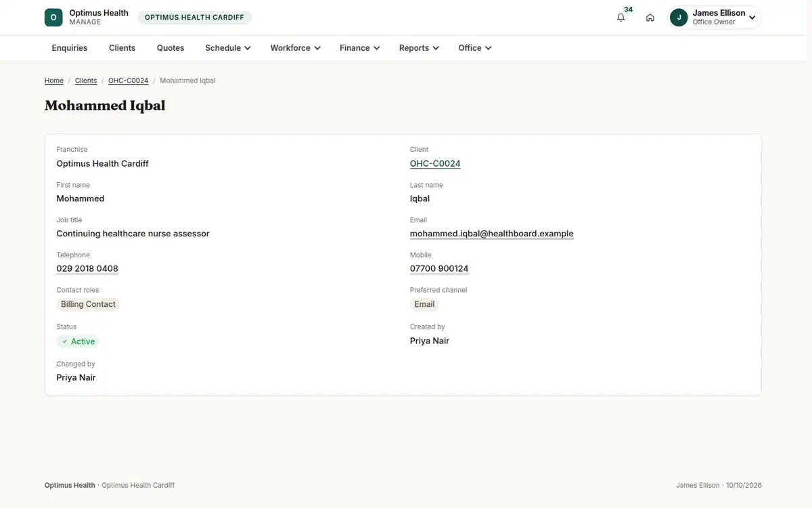The height and width of the screenshot is (508, 812).
Task: Click the home icon in header
Action: tap(650, 18)
